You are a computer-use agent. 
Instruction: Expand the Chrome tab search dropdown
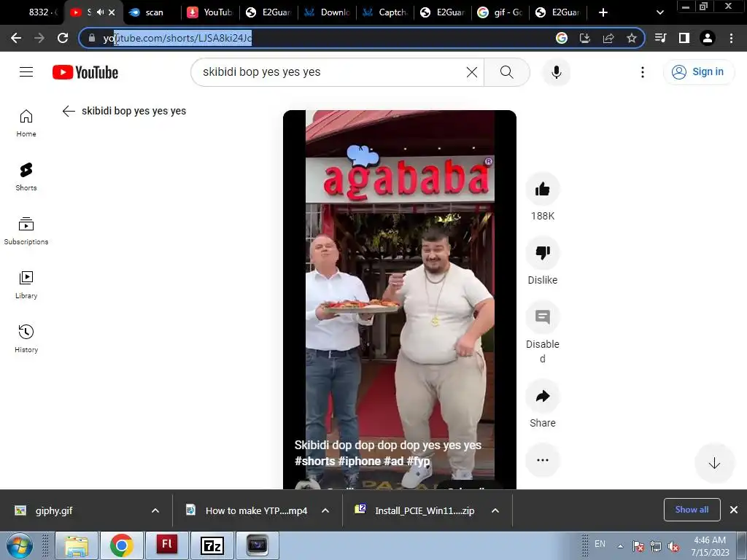(659, 12)
